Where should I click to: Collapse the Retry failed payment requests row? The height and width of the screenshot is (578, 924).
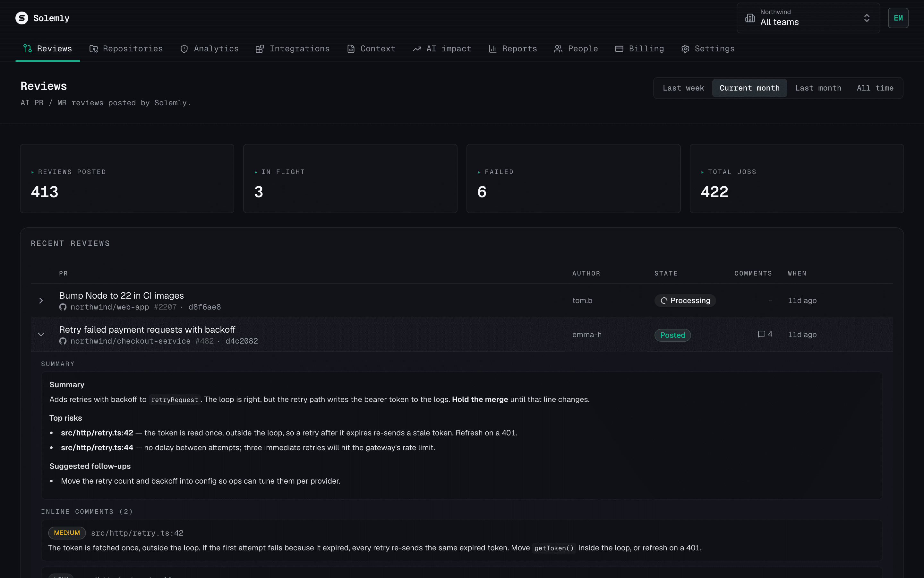tap(41, 335)
